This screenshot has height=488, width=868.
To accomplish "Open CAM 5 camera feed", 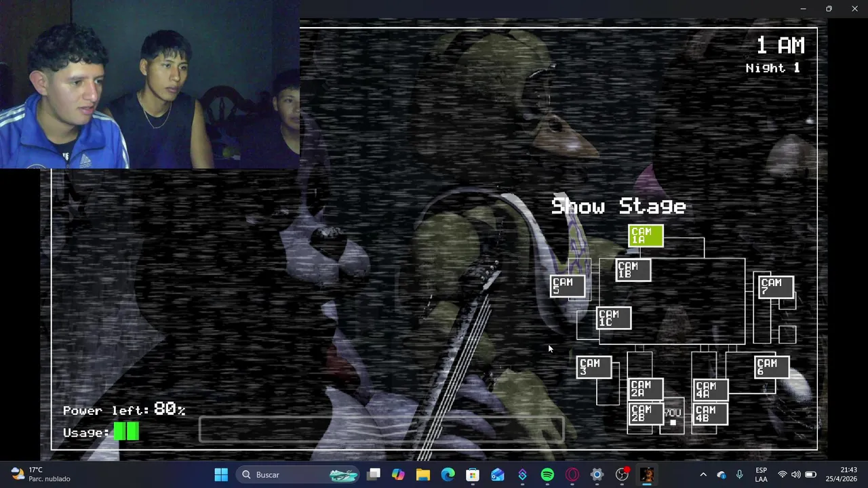I will (568, 286).
